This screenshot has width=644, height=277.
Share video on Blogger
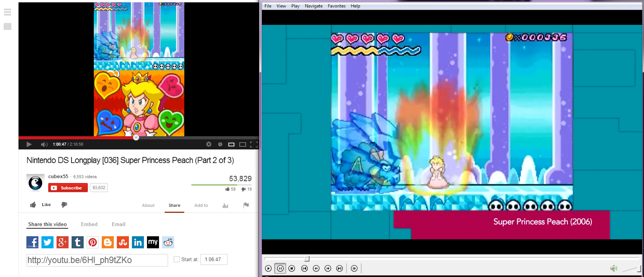[107, 242]
